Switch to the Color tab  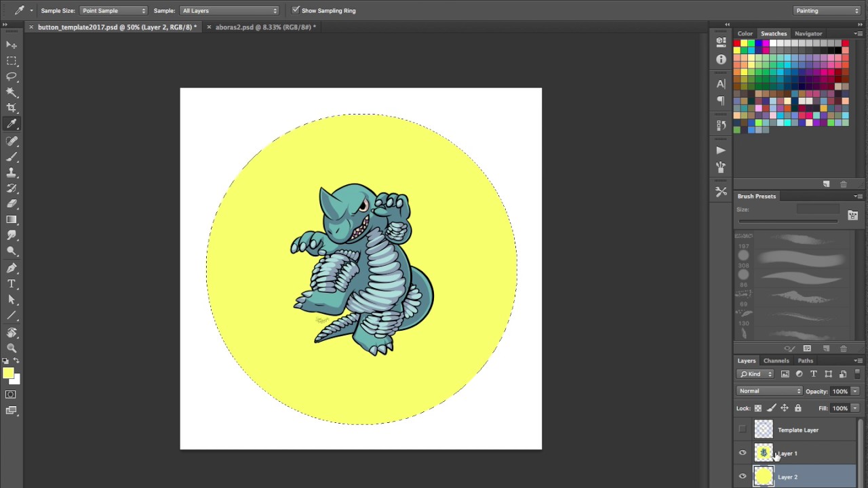pos(745,33)
